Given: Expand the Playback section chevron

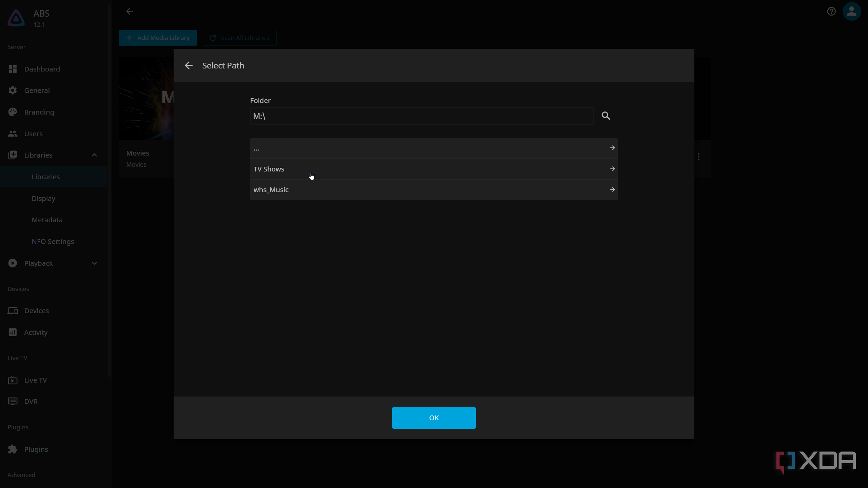Looking at the screenshot, I should [x=94, y=263].
